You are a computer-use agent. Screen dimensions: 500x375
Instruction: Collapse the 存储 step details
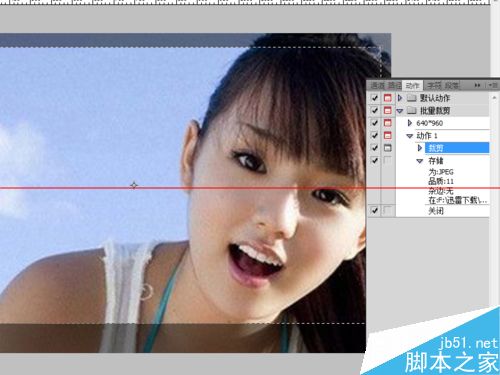click(x=420, y=161)
